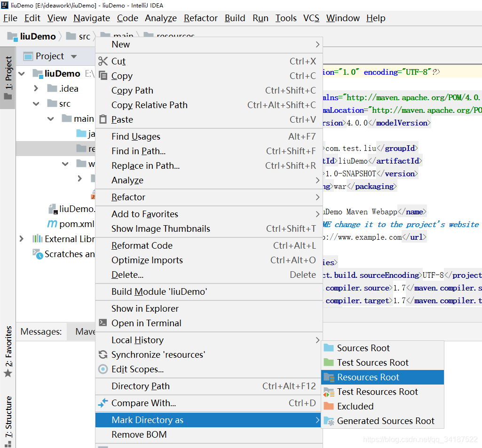
Task: Click the liuDemo breadcrumb folder icon
Action: pyautogui.click(x=13, y=37)
